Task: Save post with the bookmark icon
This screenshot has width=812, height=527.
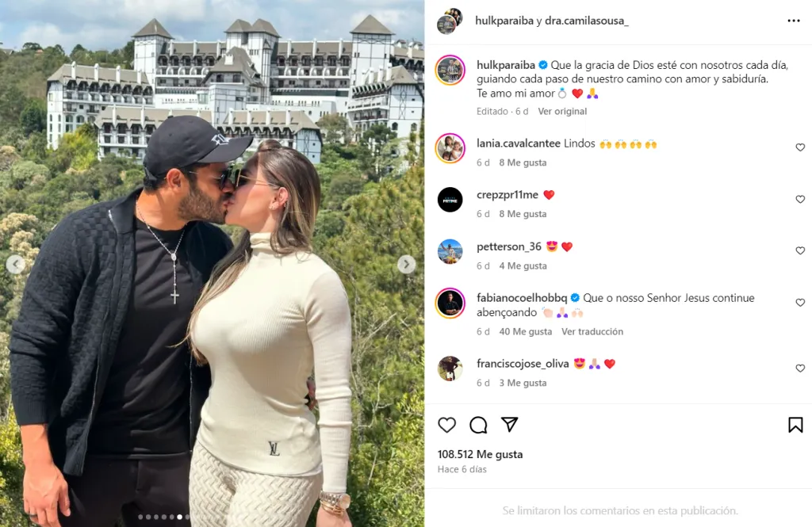Action: (x=795, y=425)
